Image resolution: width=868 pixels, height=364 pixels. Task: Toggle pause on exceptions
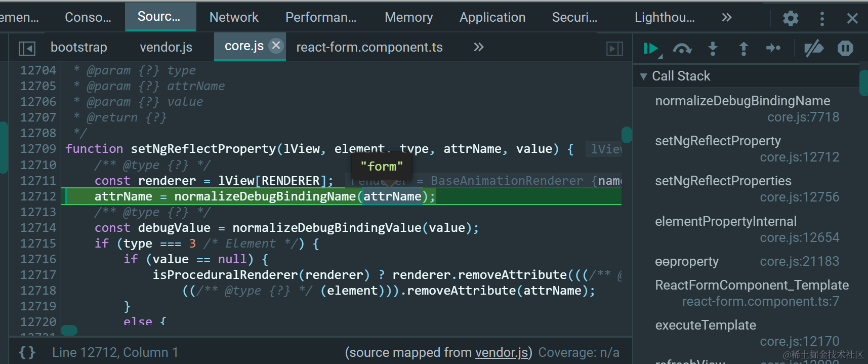click(x=845, y=49)
